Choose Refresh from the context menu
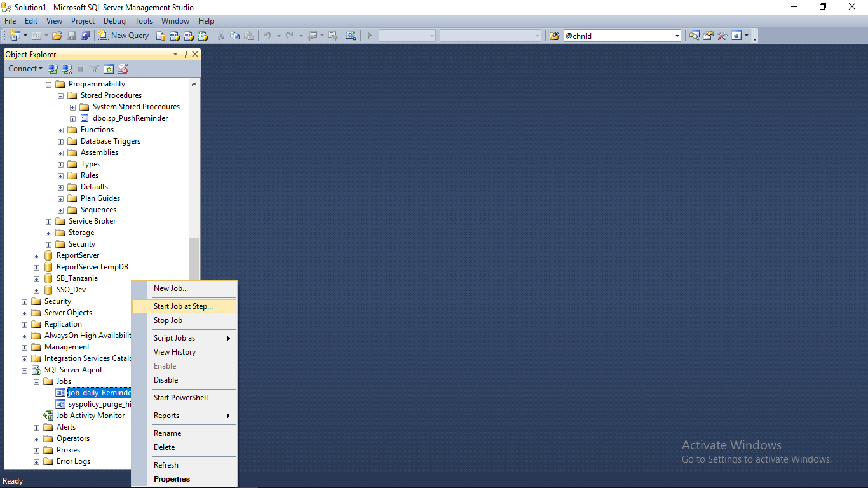The width and height of the screenshot is (868, 488). [x=184, y=465]
